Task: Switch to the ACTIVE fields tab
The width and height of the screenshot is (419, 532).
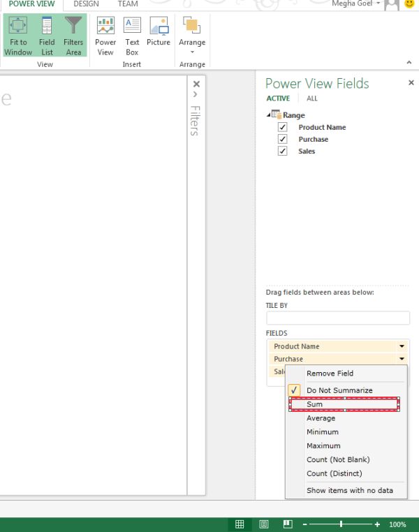Action: click(278, 98)
